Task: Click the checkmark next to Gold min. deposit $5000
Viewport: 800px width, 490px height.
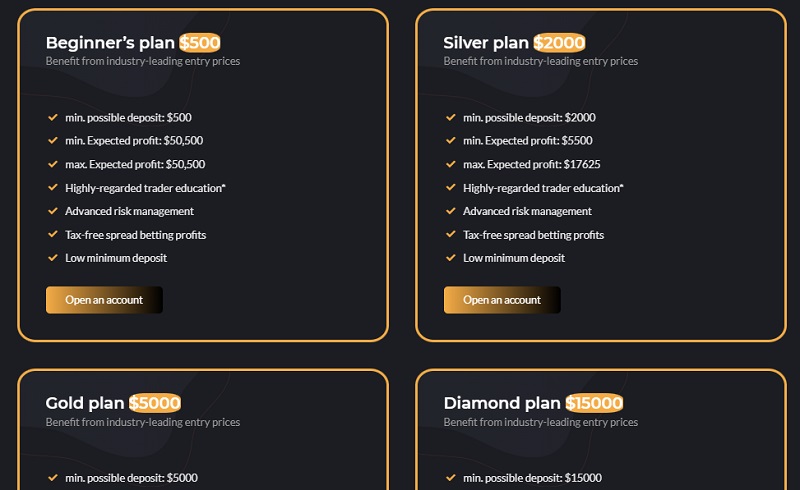Action: point(53,478)
